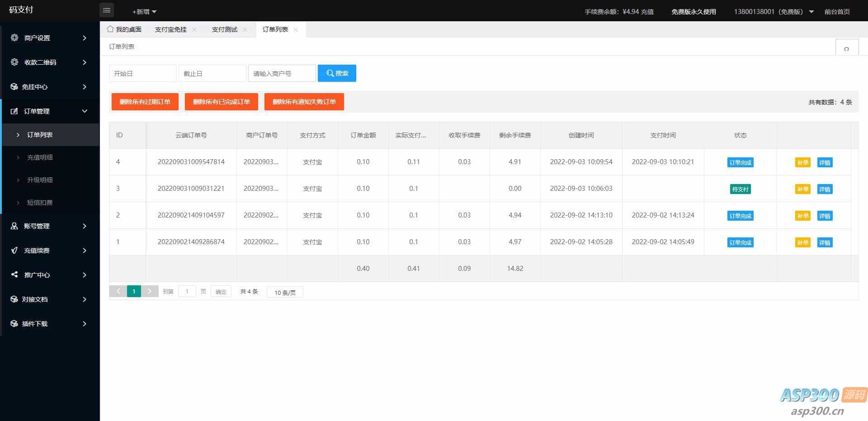868x421 pixels.
Task: Click the home icon on 我的桌面 tab
Action: (x=110, y=29)
